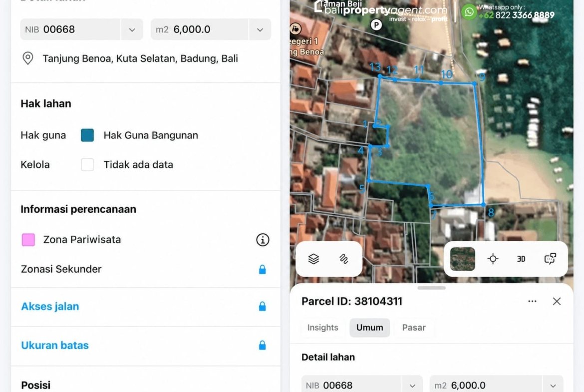Image resolution: width=584 pixels, height=392 pixels.
Task: Open the chat assistant icon on map
Action: pos(550,259)
